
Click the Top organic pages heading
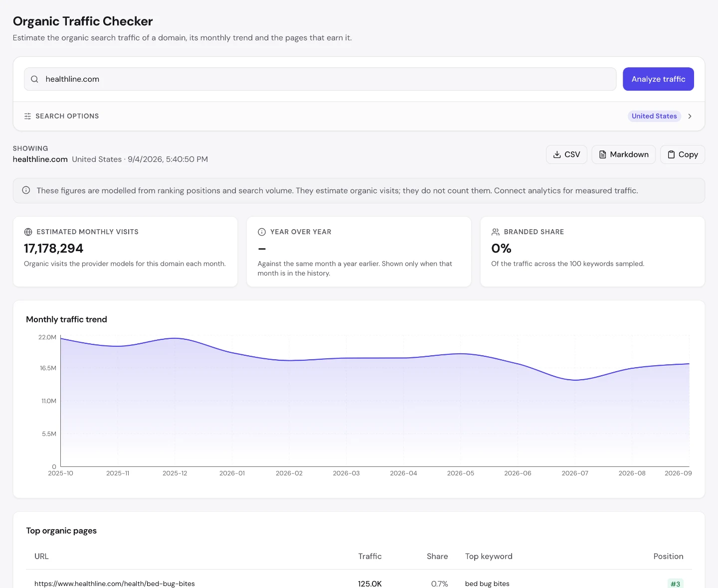click(x=61, y=531)
